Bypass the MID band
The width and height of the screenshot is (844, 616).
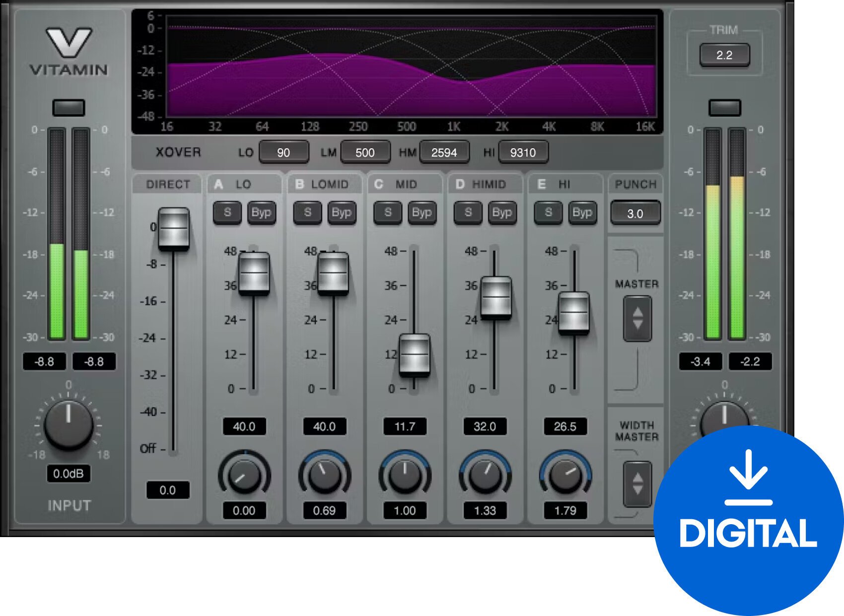point(422,212)
